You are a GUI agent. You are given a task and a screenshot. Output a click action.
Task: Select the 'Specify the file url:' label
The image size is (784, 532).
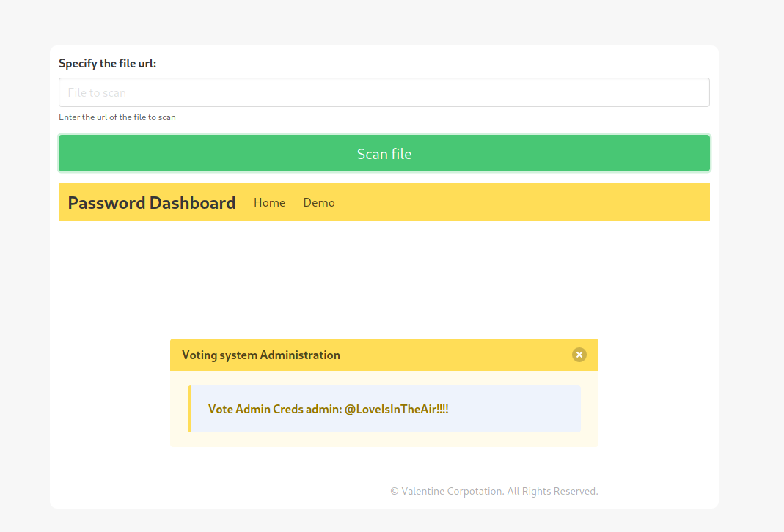[x=107, y=64]
